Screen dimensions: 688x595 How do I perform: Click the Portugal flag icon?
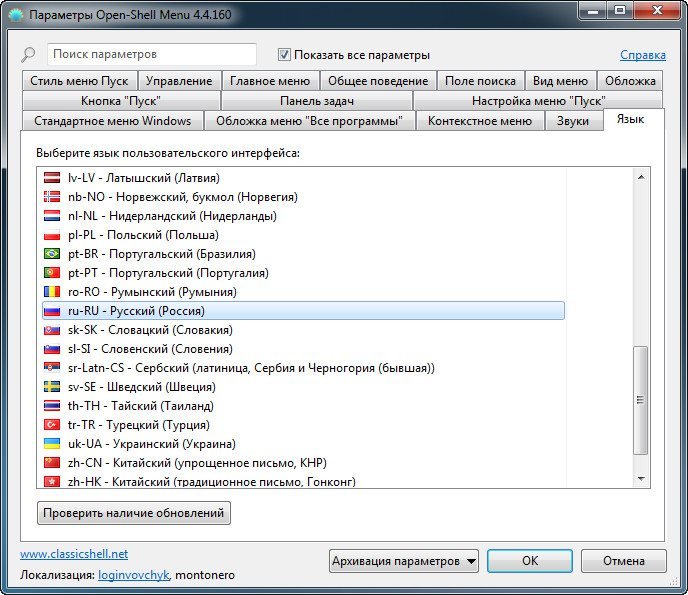coord(52,273)
